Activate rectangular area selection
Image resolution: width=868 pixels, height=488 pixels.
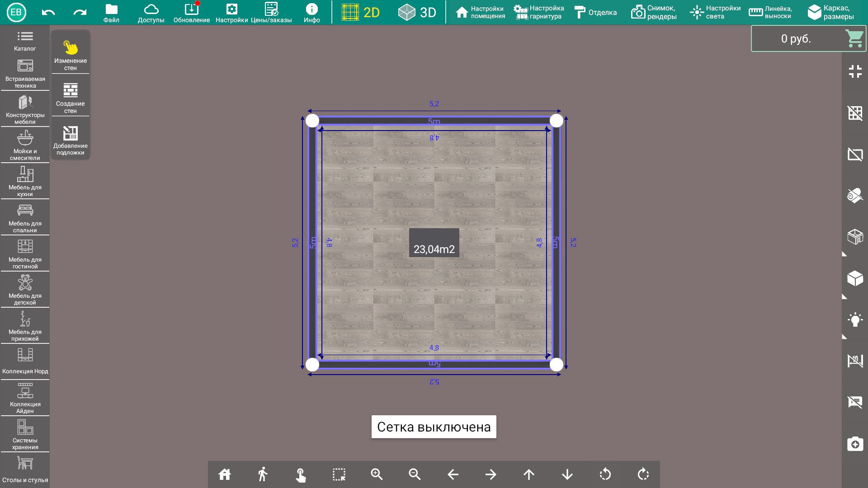[339, 474]
